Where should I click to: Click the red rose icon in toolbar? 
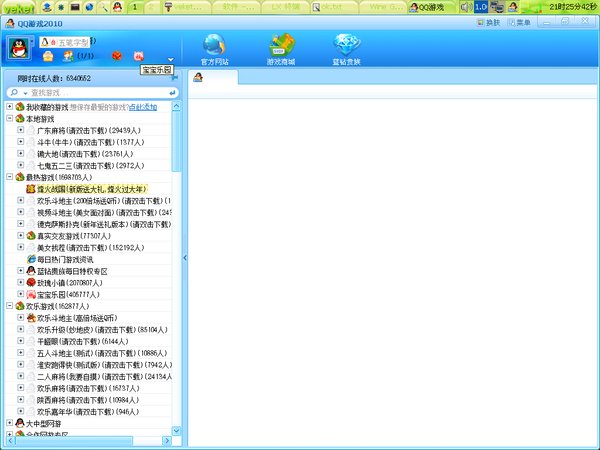tap(117, 56)
